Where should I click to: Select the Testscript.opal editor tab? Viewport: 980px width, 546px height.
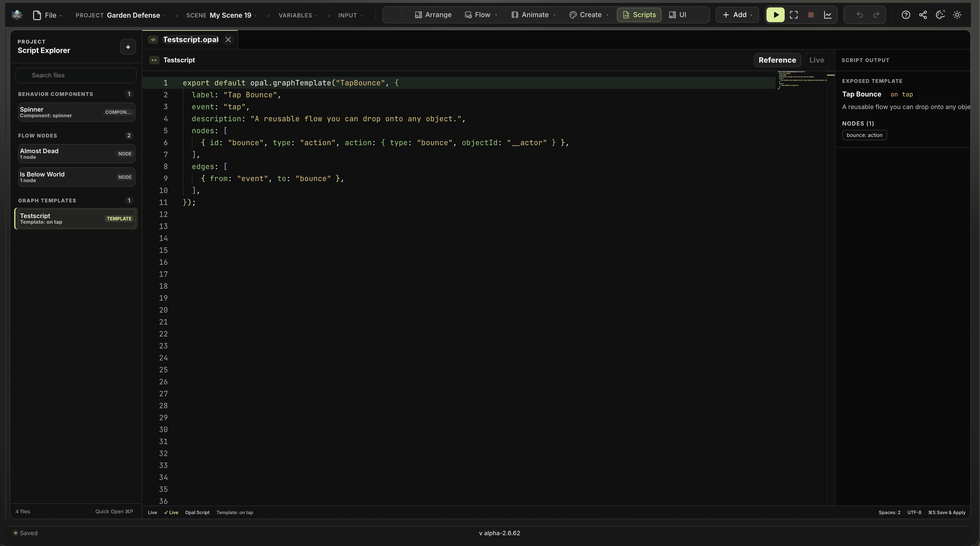pyautogui.click(x=190, y=40)
